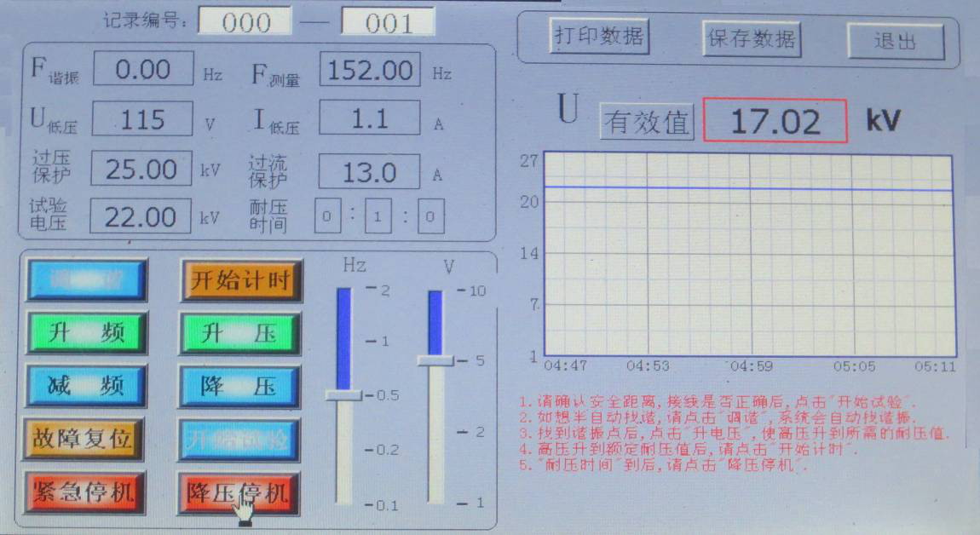
Task: Click the 退出 (exit) button
Action: point(895,41)
